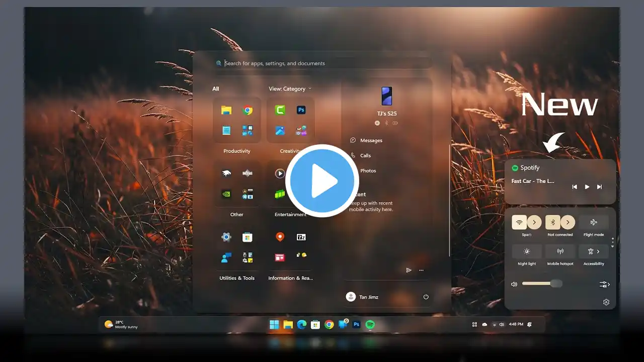
Task: Open Photoshop from the taskbar
Action: click(356, 325)
